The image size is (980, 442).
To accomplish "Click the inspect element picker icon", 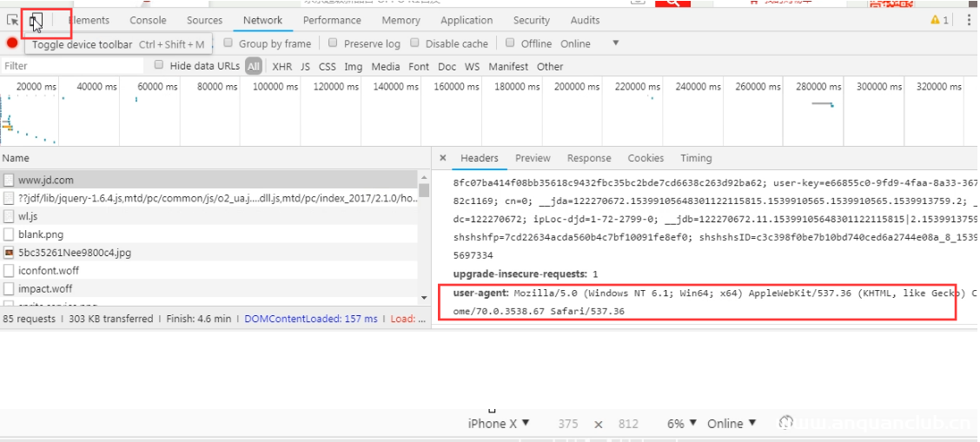I will (x=13, y=20).
